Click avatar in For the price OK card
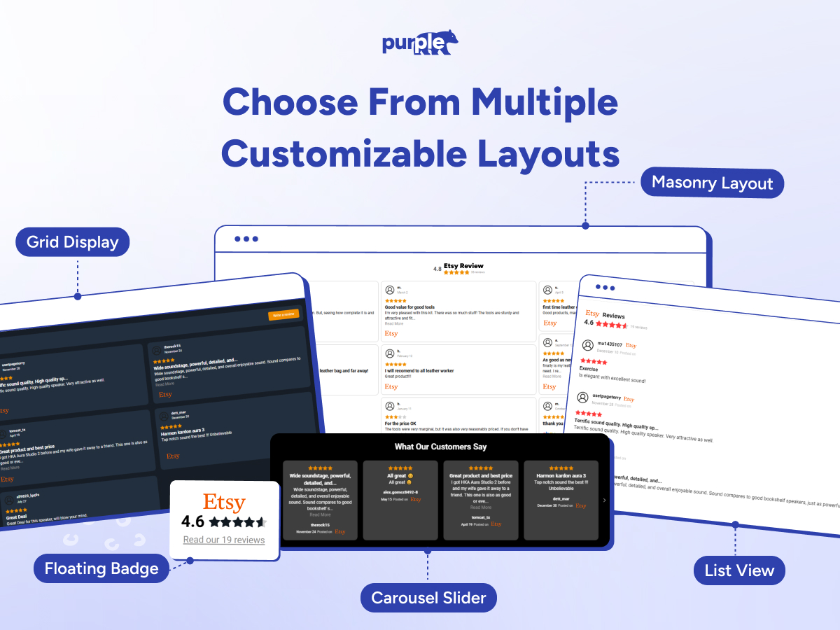Viewport: 840px width, 630px height. tap(391, 406)
